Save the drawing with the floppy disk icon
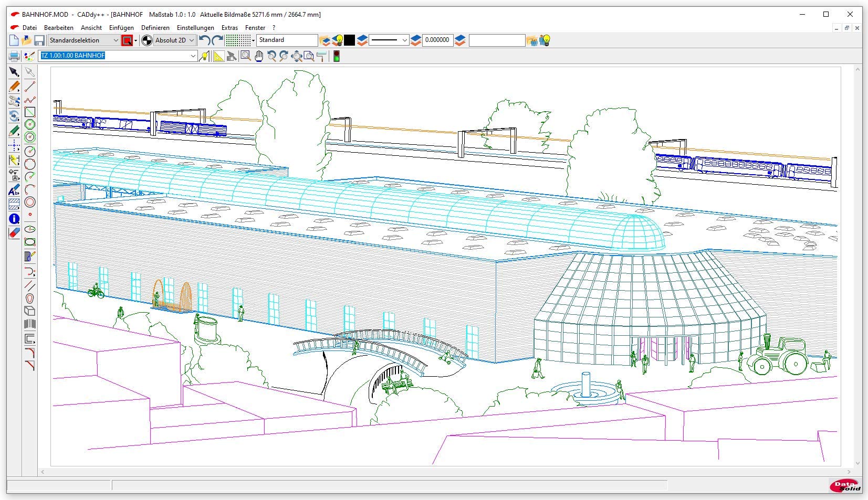The image size is (868, 500). (39, 40)
